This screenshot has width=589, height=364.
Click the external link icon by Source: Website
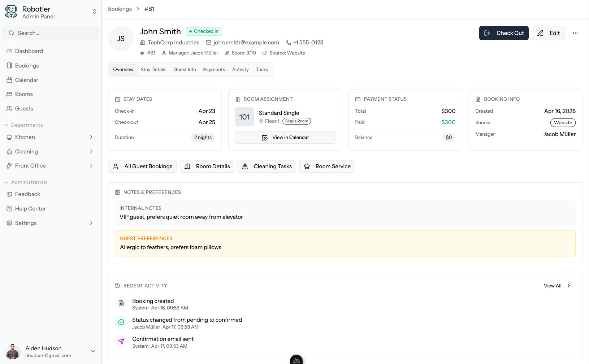(x=264, y=53)
